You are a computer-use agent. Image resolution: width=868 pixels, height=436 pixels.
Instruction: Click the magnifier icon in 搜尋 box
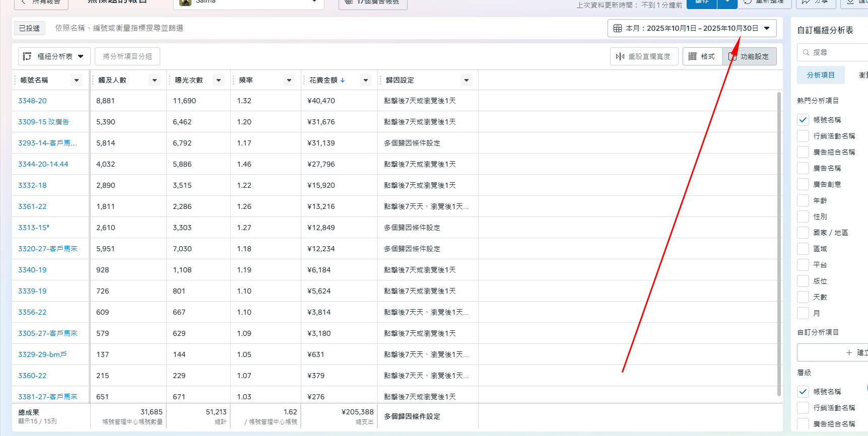click(x=806, y=52)
